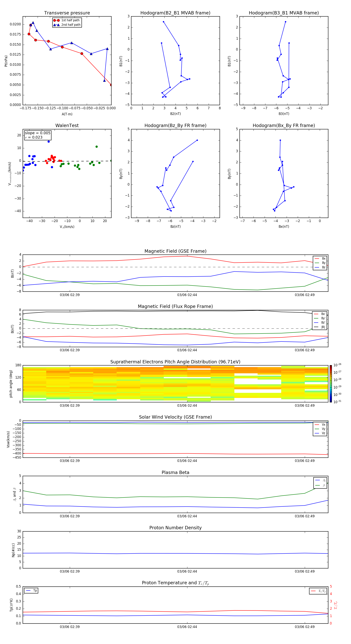Select Bx' in the Flux Rope legend
Screen dimensions: 351x644
coord(320,314)
